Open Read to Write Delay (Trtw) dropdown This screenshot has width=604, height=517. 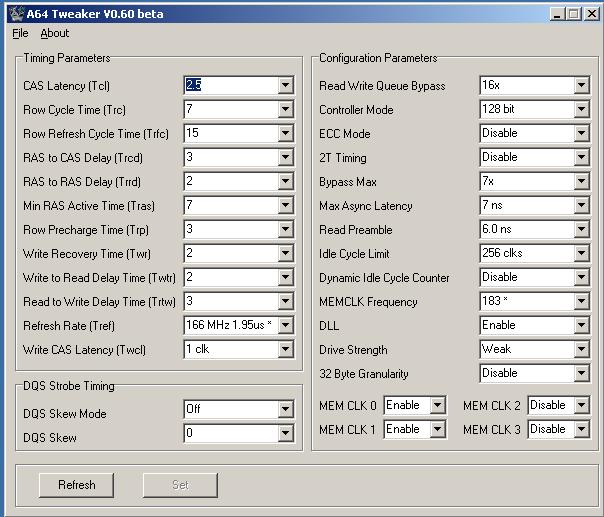(x=285, y=301)
